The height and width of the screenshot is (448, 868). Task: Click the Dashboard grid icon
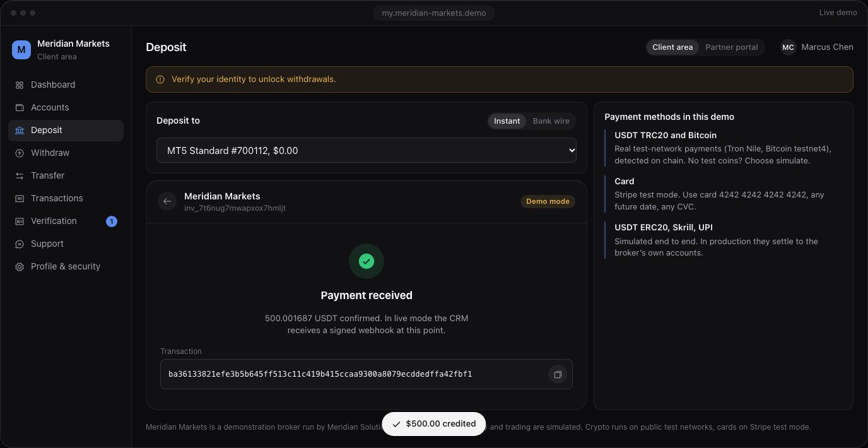(20, 85)
